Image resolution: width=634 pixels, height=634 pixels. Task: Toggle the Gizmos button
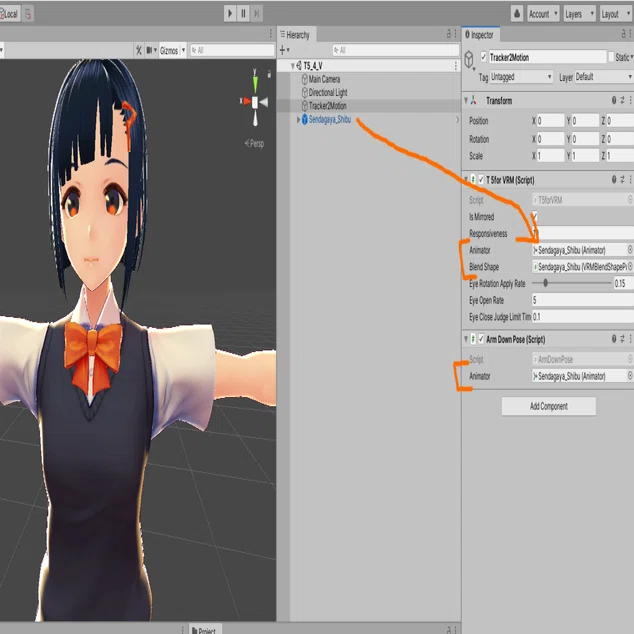(x=169, y=50)
